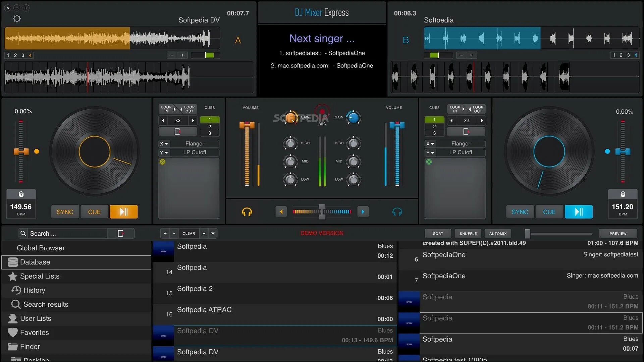Open settings gear on deck A
The width and height of the screenshot is (644, 362).
click(17, 19)
